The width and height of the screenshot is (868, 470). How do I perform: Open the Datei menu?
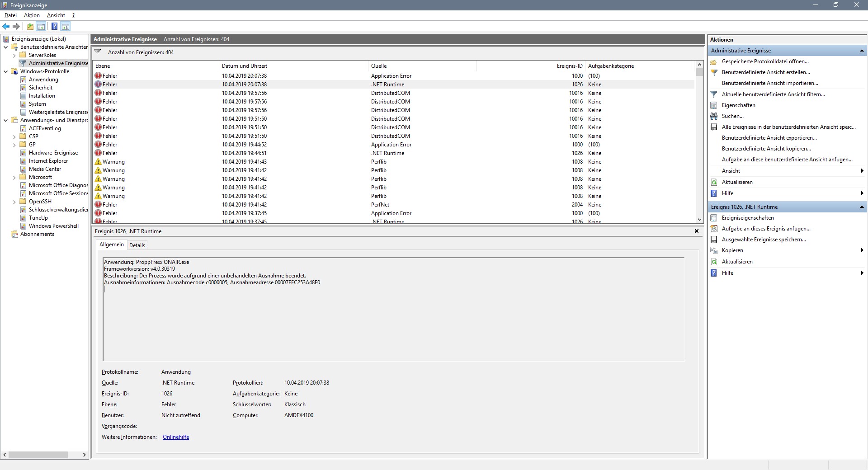(10, 15)
